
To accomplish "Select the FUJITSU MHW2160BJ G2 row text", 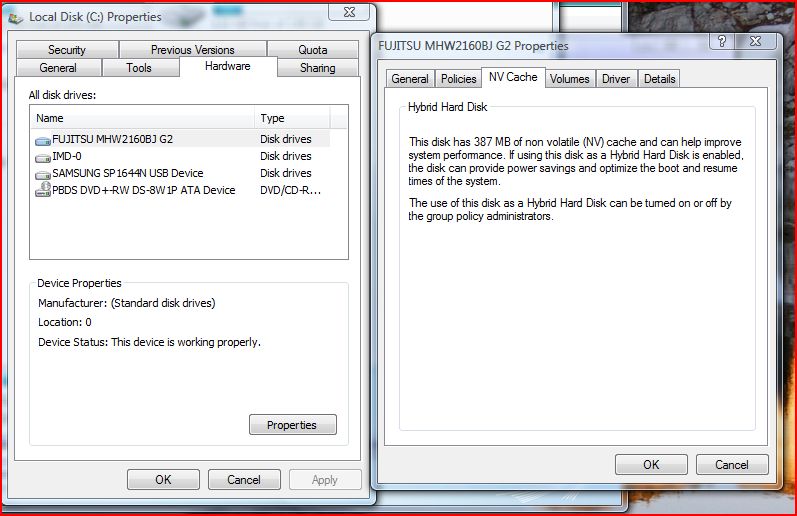I will pyautogui.click(x=112, y=139).
